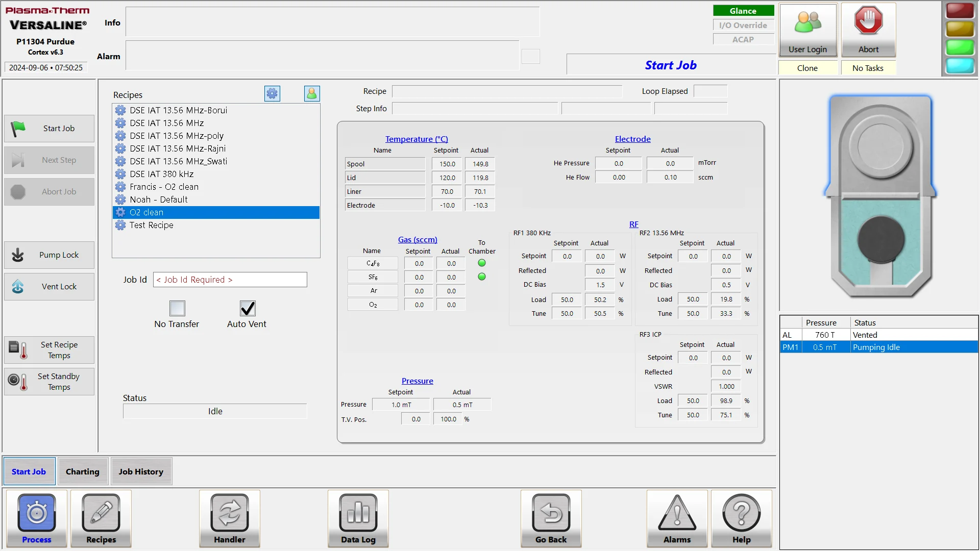Click the red Abort stop icon
This screenshot has width=980, height=551.
869,30
